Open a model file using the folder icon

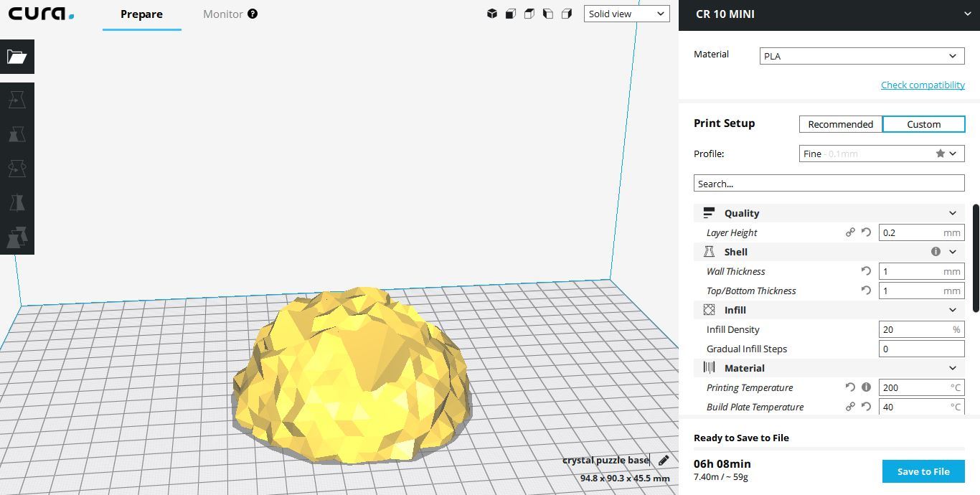point(17,56)
